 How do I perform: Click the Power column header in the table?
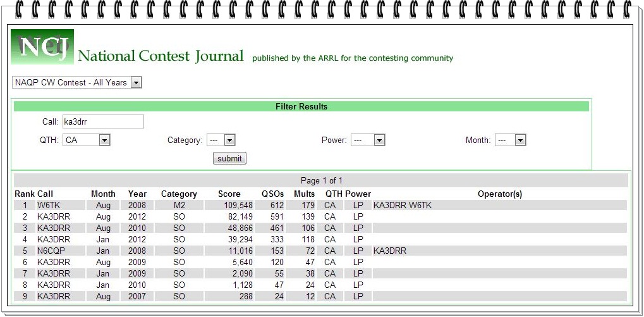point(358,194)
